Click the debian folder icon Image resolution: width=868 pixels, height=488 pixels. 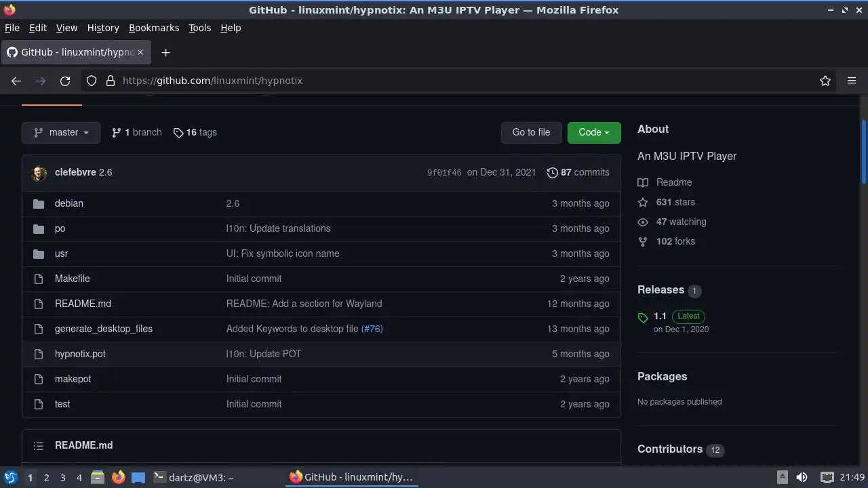(x=39, y=203)
